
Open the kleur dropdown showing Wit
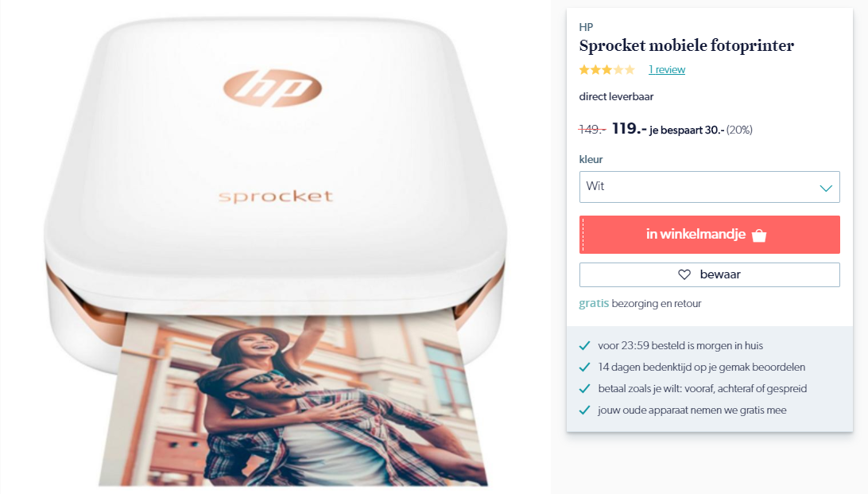(710, 187)
